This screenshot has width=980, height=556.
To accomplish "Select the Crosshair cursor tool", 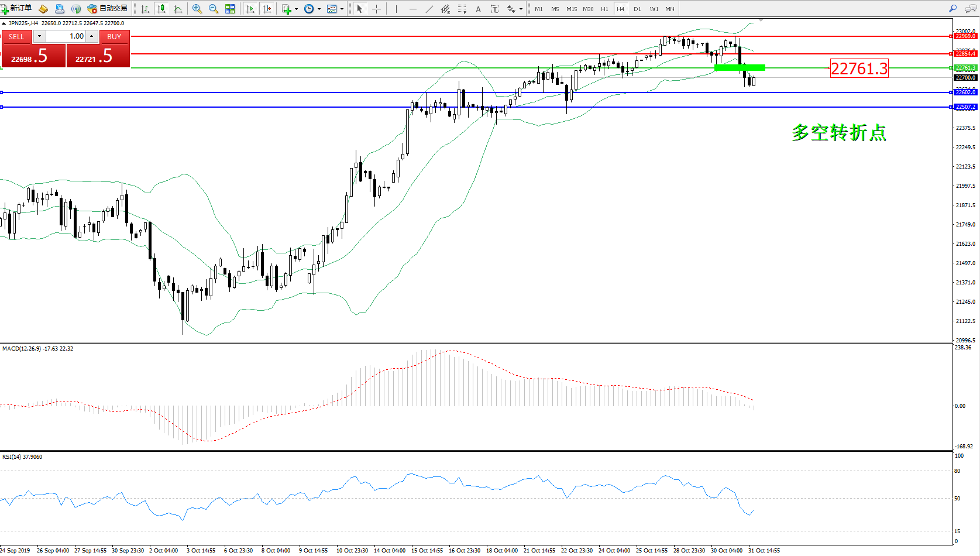I will click(376, 9).
